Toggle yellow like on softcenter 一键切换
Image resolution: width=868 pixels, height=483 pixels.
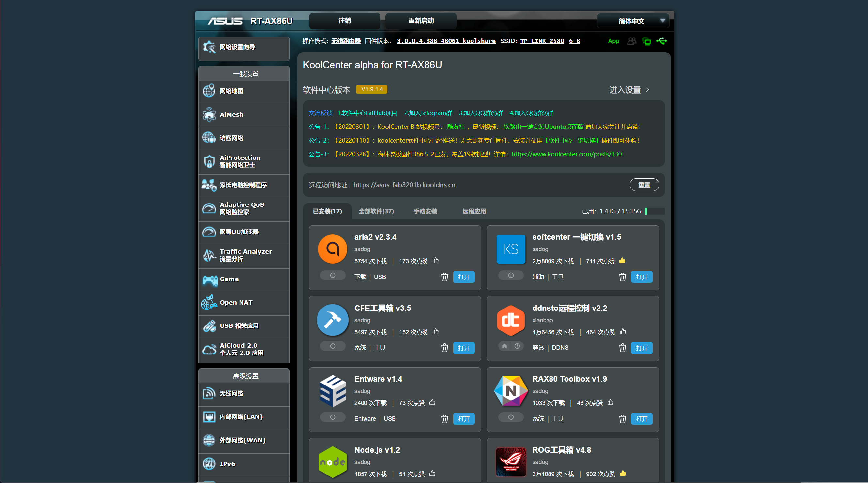click(622, 261)
